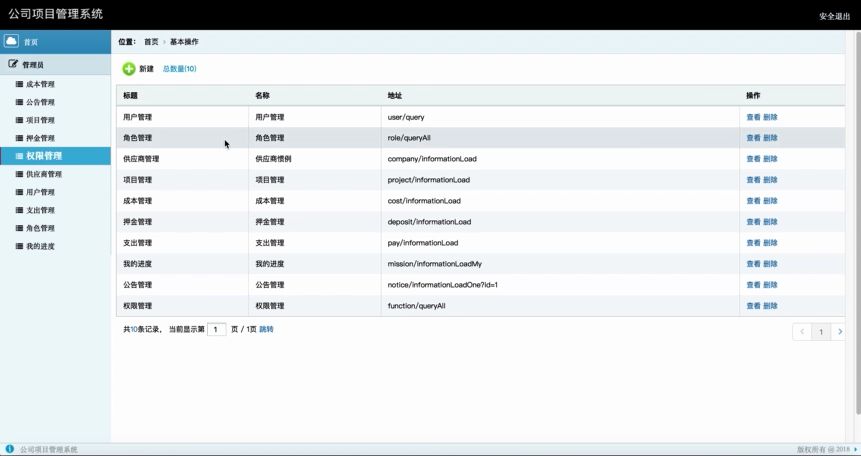Click the vertical scrollbar on the right

(x=858, y=223)
